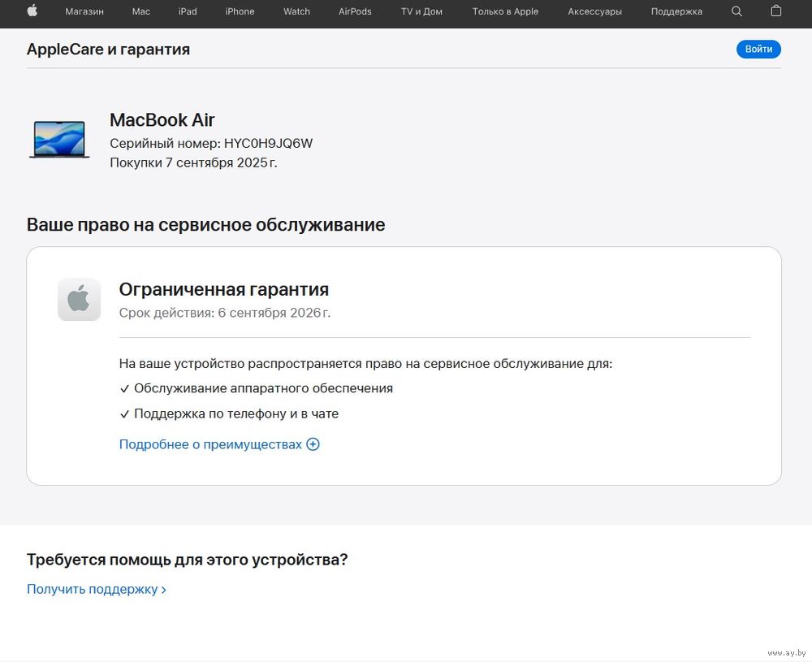
Task: Open the Поддержка menu item
Action: (676, 11)
